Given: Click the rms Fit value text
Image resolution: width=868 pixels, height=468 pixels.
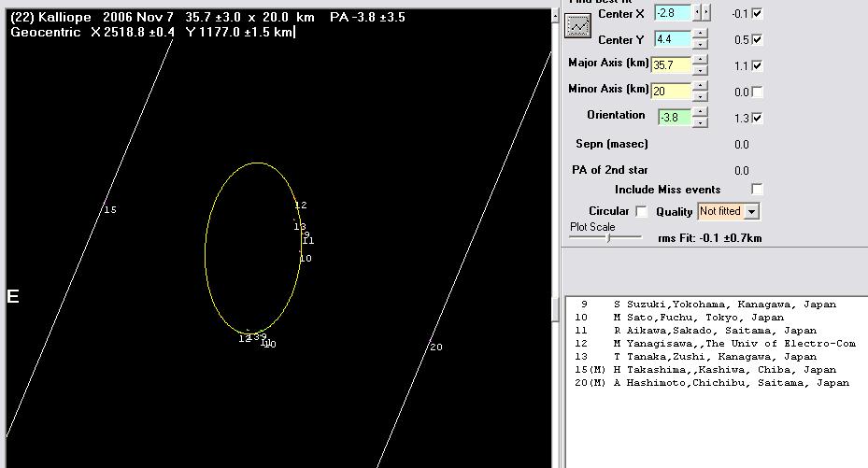Looking at the screenshot, I should click(x=710, y=238).
